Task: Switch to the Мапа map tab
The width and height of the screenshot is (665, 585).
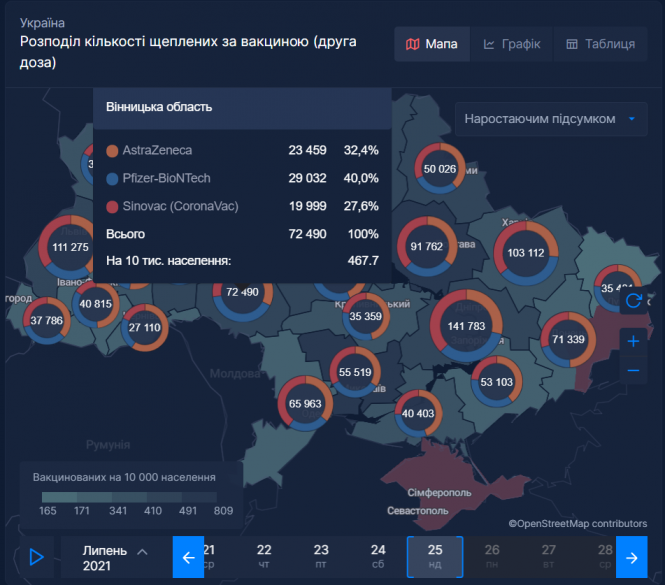Action: pos(432,44)
